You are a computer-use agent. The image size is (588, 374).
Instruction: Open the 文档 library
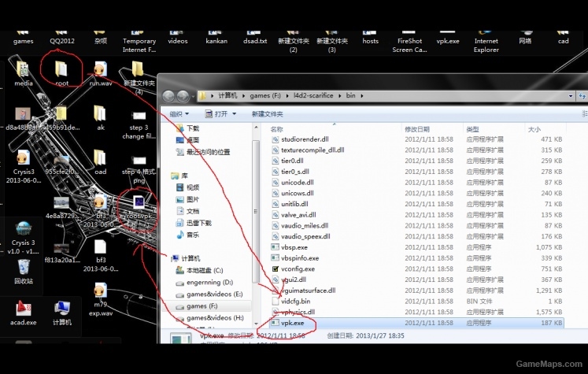click(188, 211)
